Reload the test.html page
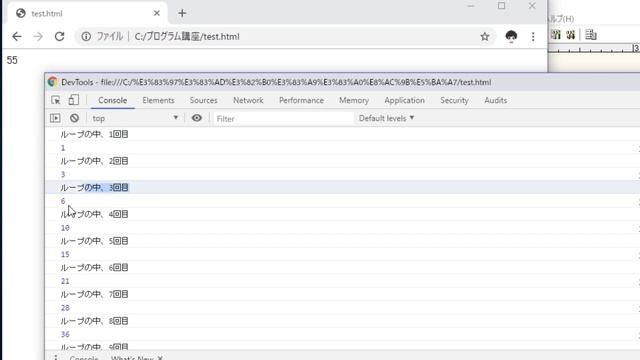 coord(60,37)
